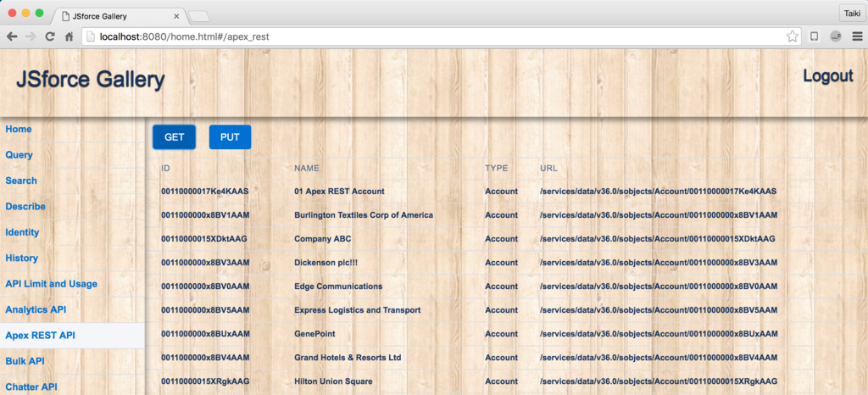The image size is (868, 395).
Task: Click URL ending 0011000000x8BV3AAM
Action: click(x=659, y=263)
